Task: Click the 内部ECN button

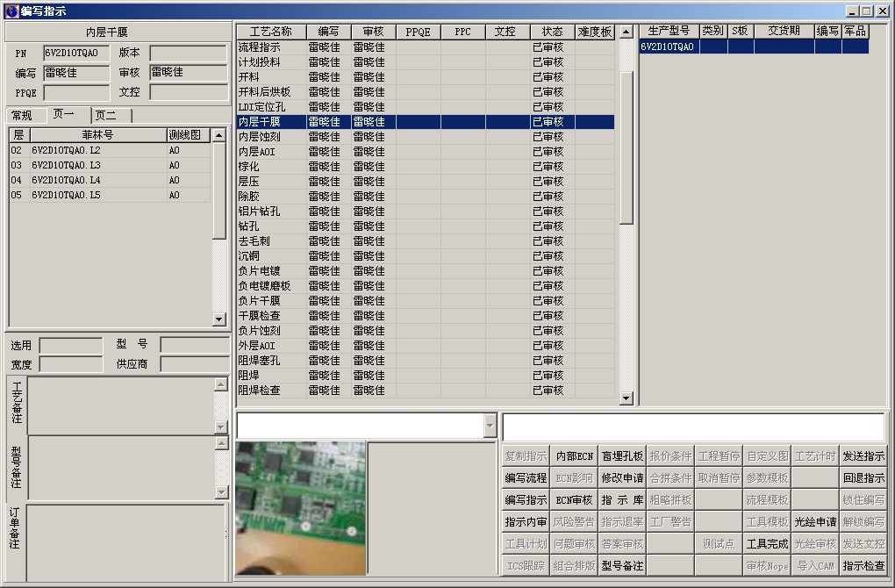Action: pos(574,456)
